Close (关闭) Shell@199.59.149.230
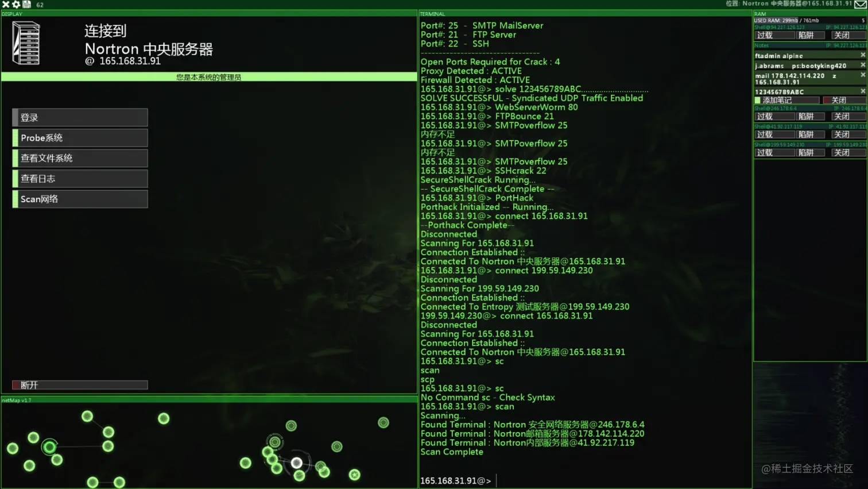The image size is (868, 489). [x=848, y=153]
